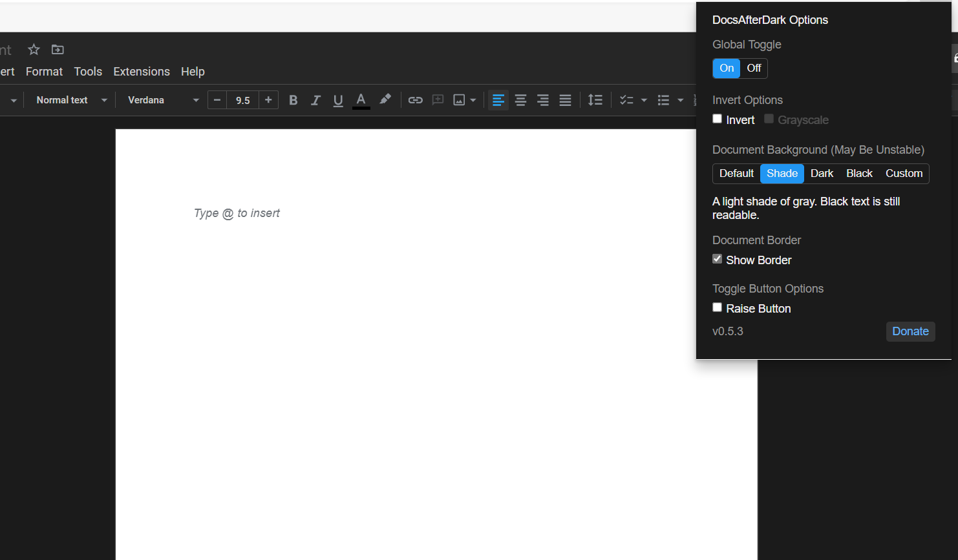Justify text
The image size is (958, 560).
(565, 100)
